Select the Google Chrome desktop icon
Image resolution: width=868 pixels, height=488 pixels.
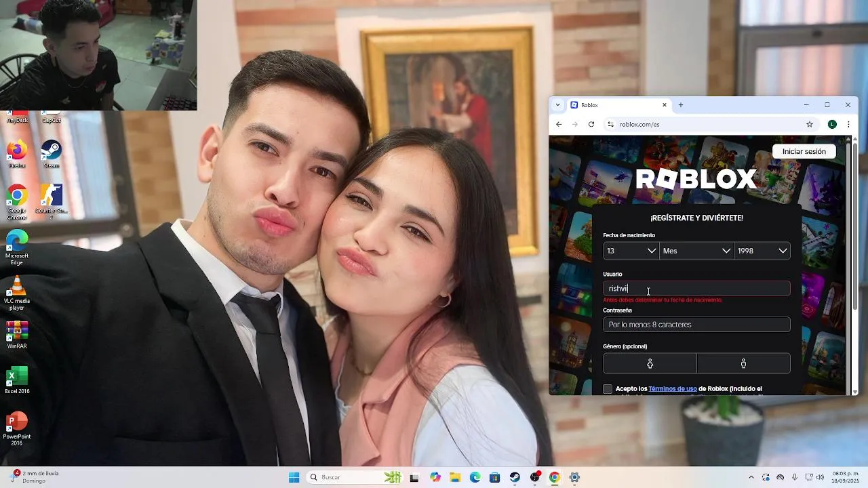(x=17, y=202)
